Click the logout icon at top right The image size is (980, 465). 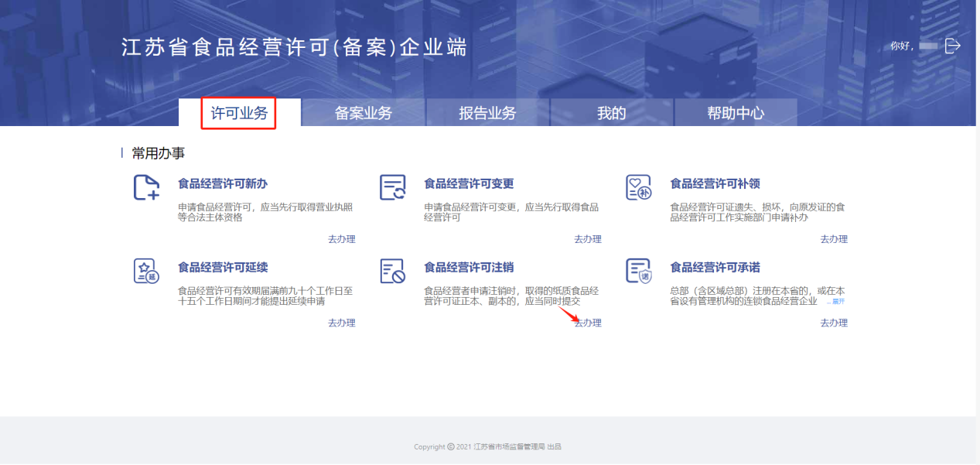[953, 46]
